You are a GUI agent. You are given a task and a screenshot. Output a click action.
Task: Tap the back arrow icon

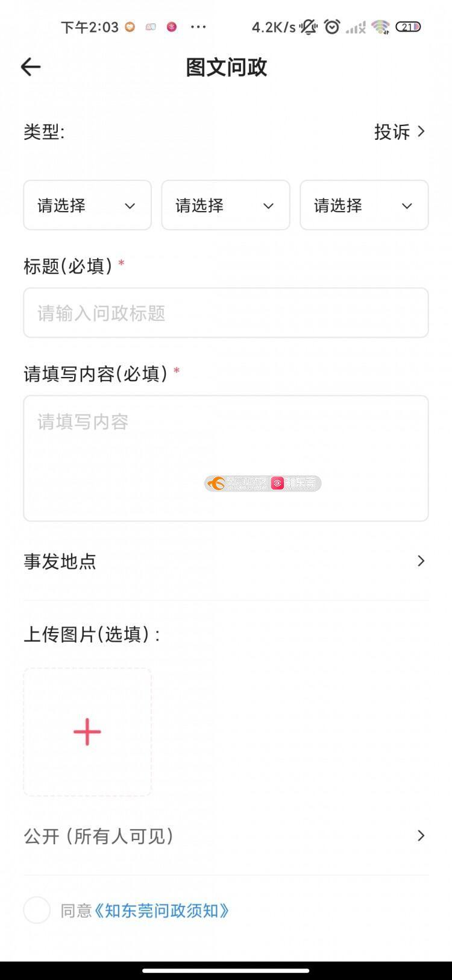pyautogui.click(x=31, y=67)
